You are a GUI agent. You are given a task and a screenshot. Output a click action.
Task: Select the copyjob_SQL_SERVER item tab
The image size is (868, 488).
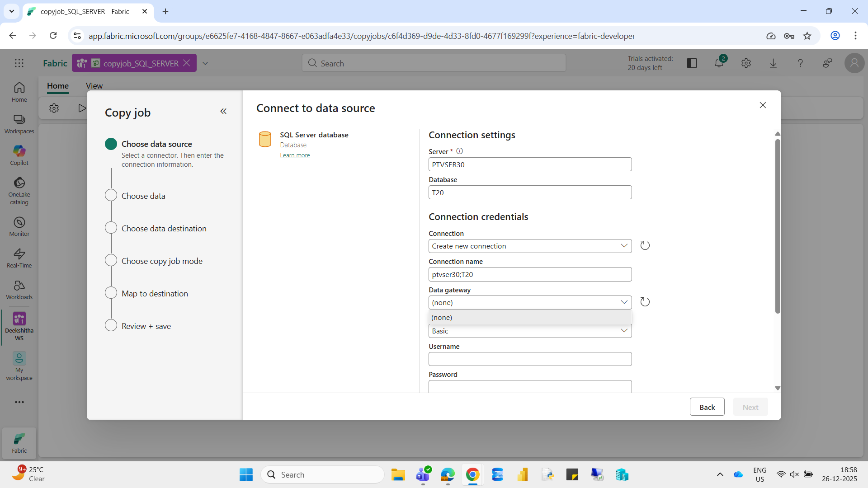(x=135, y=63)
